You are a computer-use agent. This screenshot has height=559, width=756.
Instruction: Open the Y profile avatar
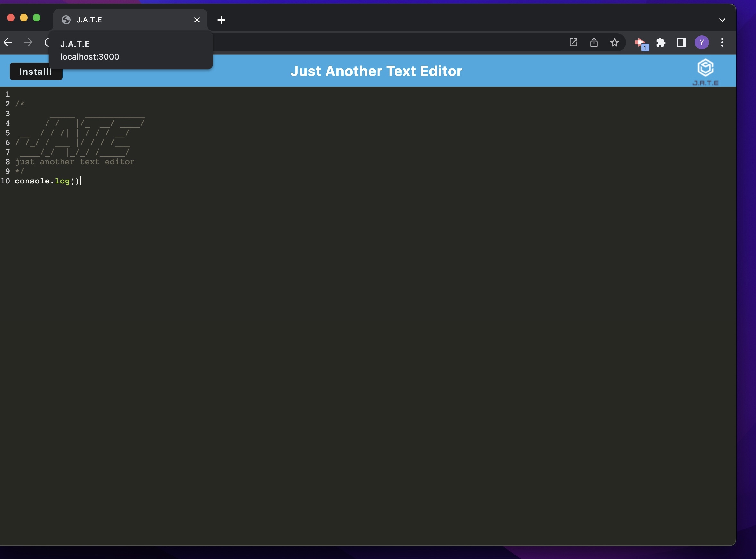[x=701, y=42]
